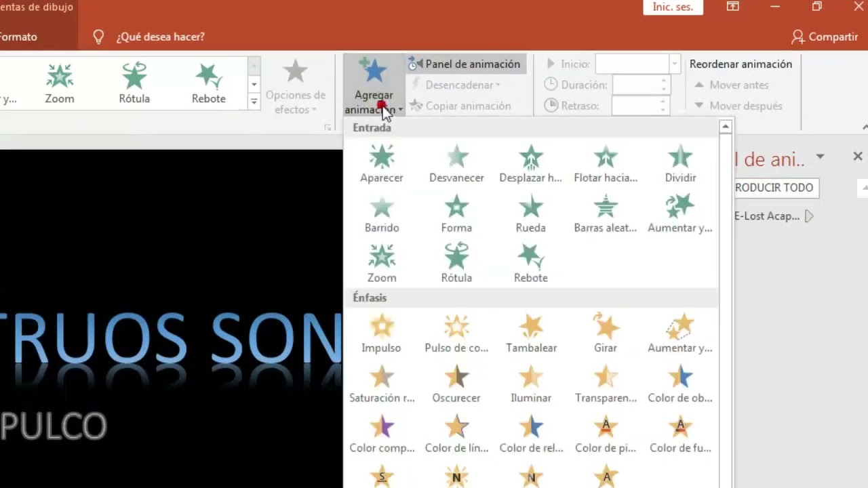Viewport: 868px width, 488px height.
Task: Select the Saturación reducida emphasis effect
Action: point(382,384)
